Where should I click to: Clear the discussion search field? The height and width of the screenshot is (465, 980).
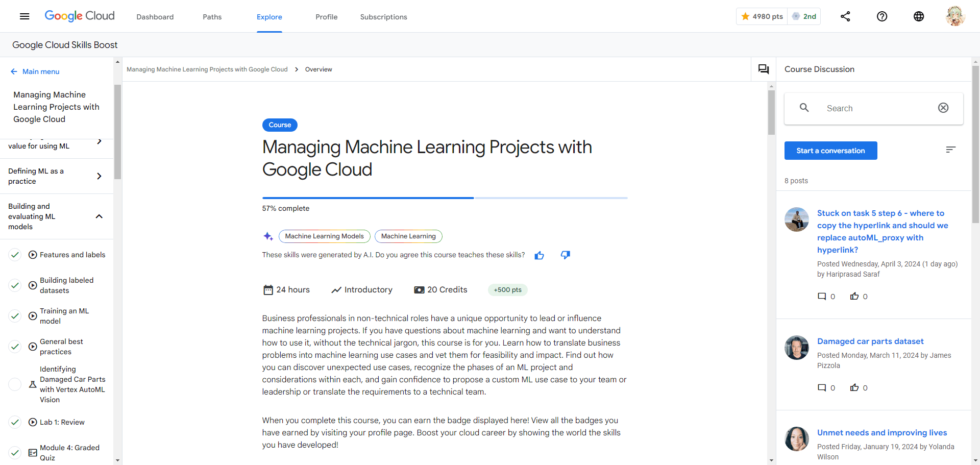943,108
